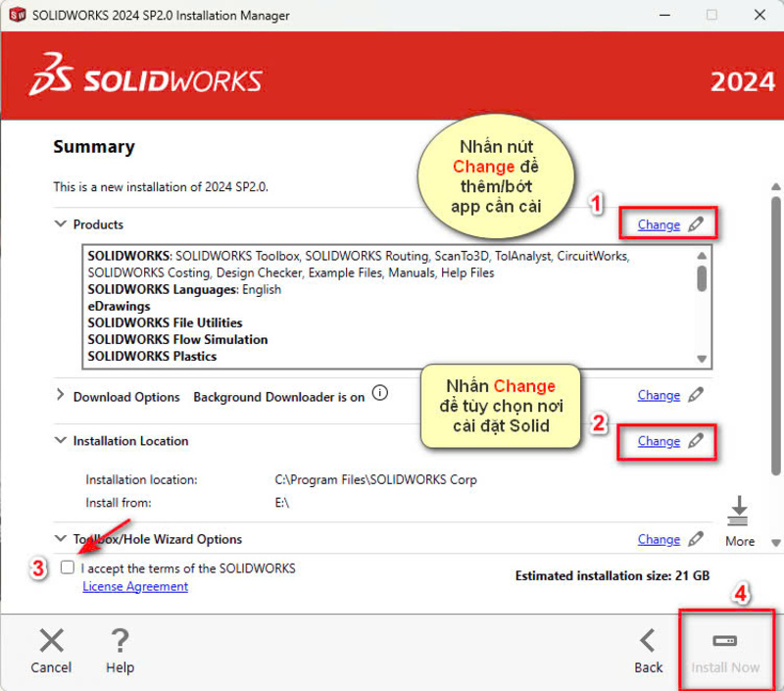Click the Background Downloader is on text
Screen dimensions: 784x691
(x=279, y=397)
